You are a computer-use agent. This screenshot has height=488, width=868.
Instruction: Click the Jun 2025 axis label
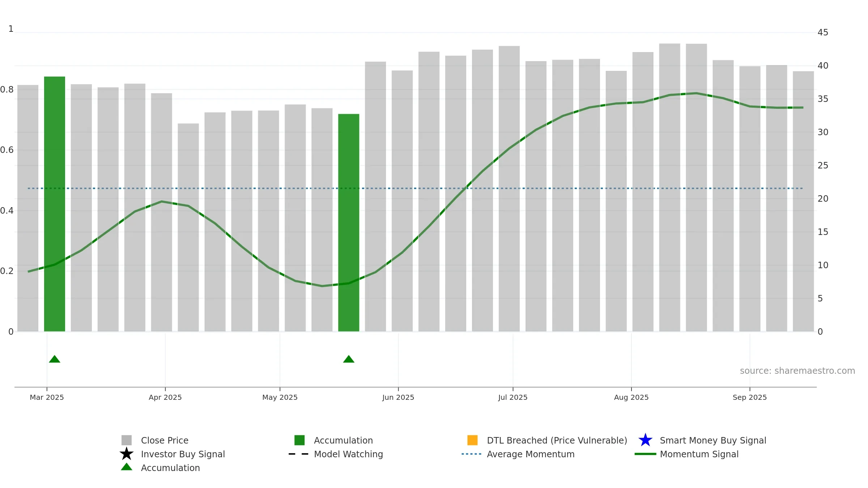(x=398, y=397)
